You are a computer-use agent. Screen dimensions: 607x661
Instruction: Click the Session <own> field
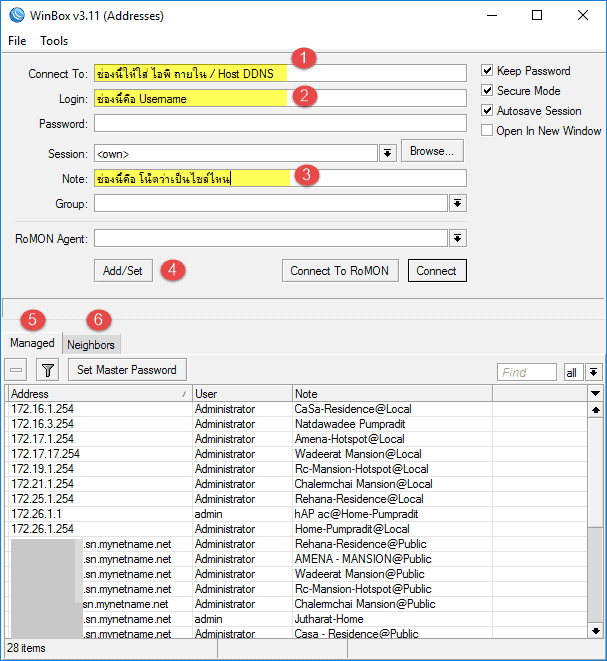[236, 153]
